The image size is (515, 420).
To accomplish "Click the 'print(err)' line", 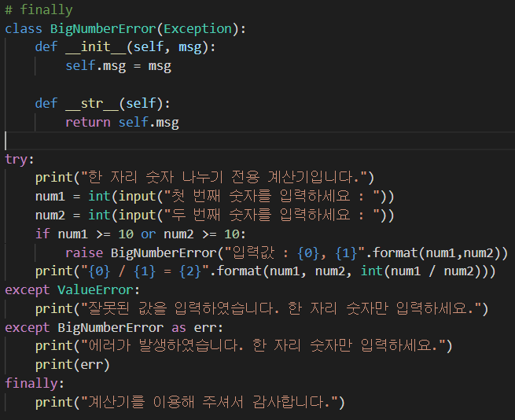I will pos(72,365).
